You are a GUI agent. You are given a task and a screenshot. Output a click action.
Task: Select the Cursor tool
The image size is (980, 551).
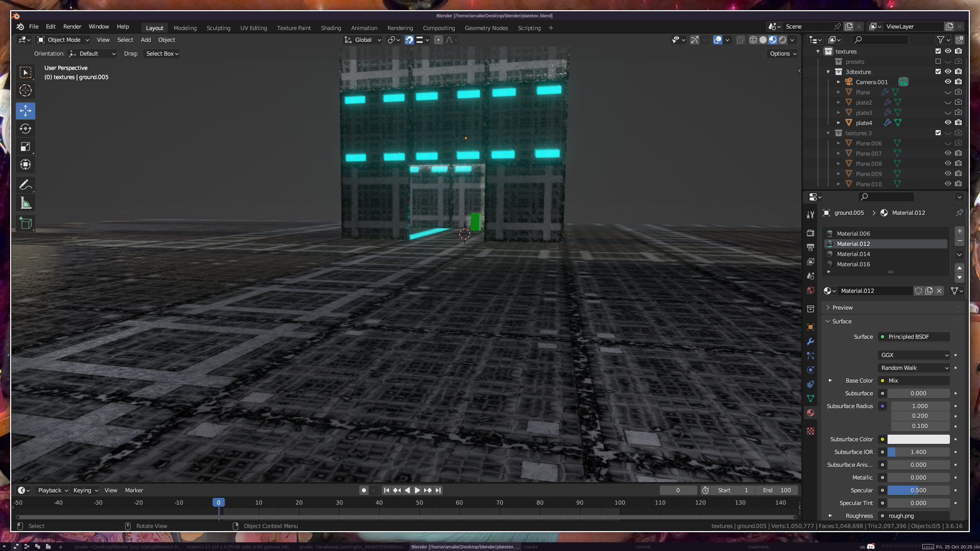coord(26,91)
